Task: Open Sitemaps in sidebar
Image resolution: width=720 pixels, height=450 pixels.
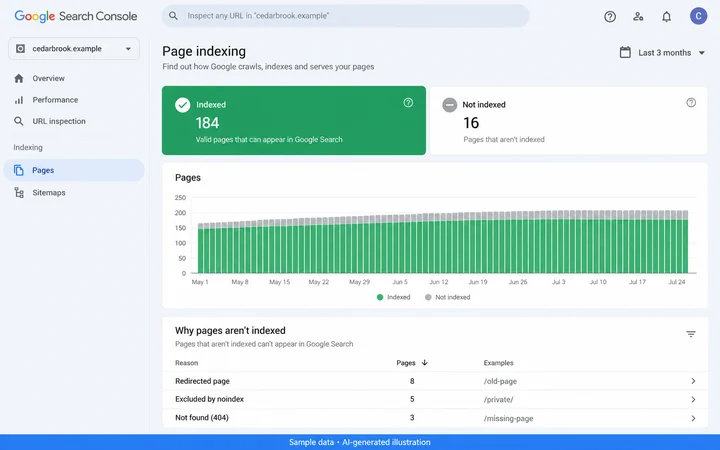Action: [x=74, y=192]
